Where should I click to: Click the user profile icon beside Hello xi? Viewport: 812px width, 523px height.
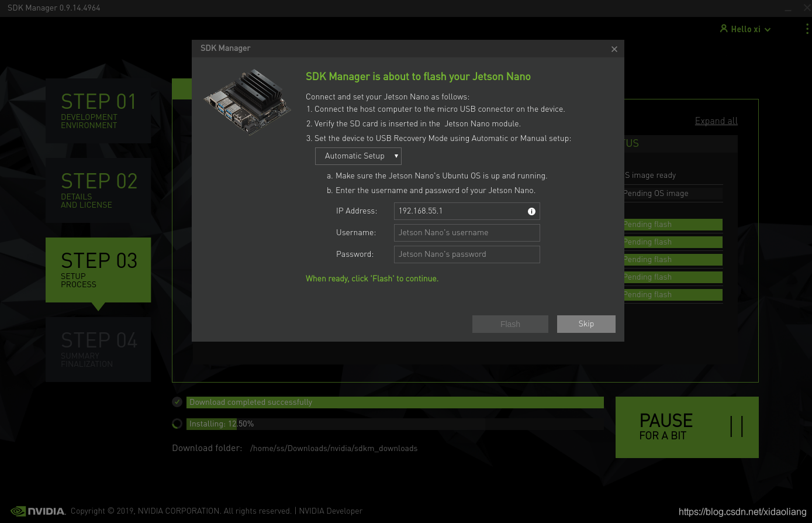click(x=724, y=29)
